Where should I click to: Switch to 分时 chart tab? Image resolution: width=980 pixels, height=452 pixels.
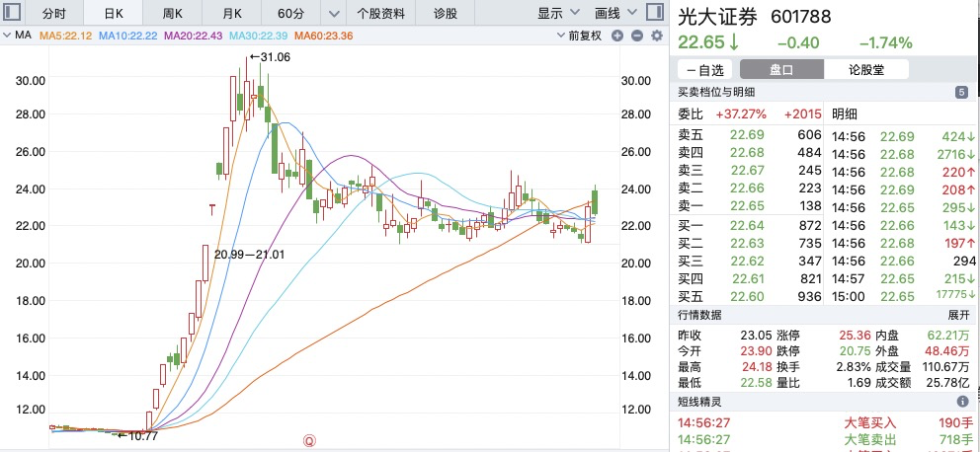pos(53,13)
